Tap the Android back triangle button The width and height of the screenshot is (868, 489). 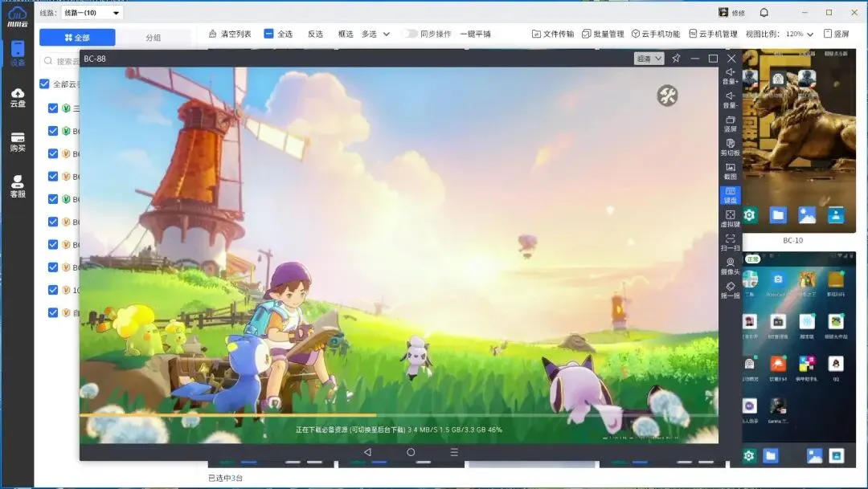click(x=367, y=452)
